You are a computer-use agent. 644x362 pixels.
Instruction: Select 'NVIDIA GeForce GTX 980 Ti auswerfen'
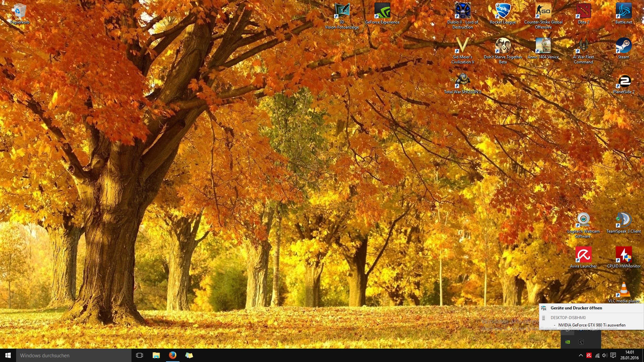coord(592,325)
